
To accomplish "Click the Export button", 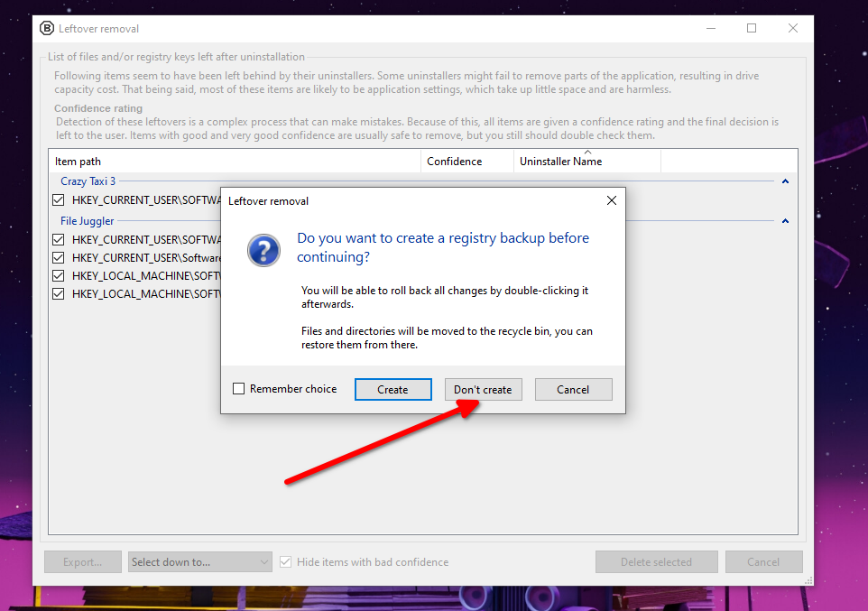I will (x=82, y=561).
